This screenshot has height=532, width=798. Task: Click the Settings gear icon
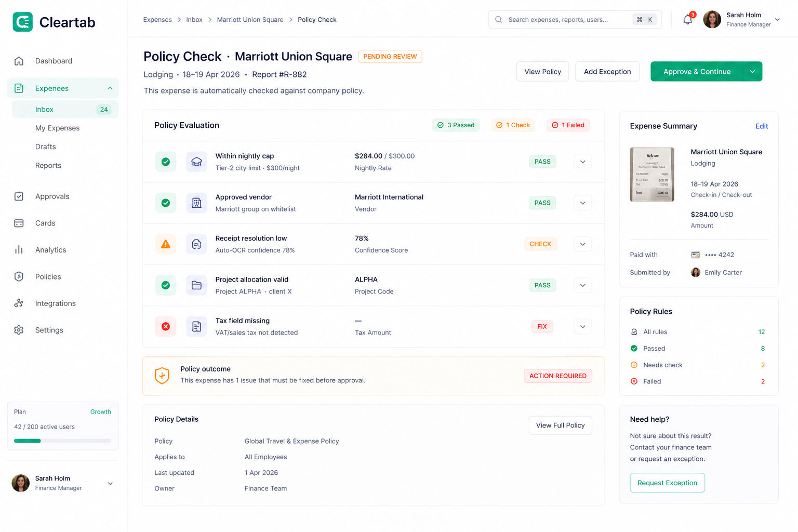coord(19,330)
